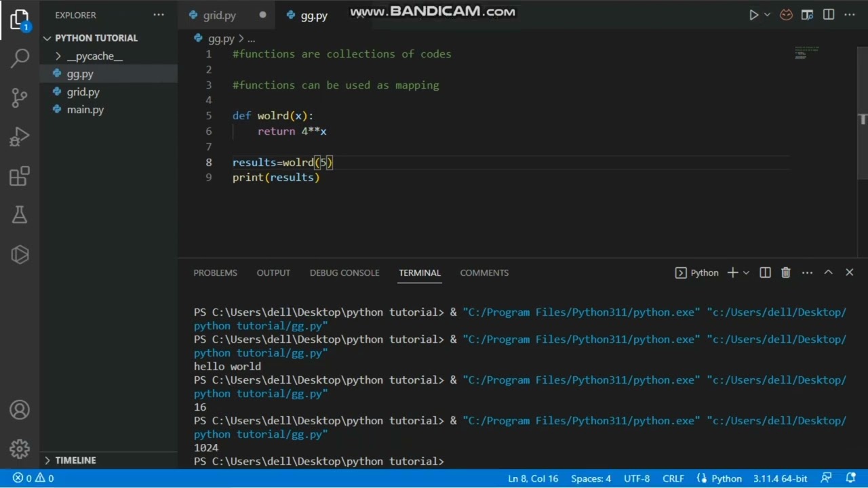Open the Accounts menu
868x488 pixels.
20,410
